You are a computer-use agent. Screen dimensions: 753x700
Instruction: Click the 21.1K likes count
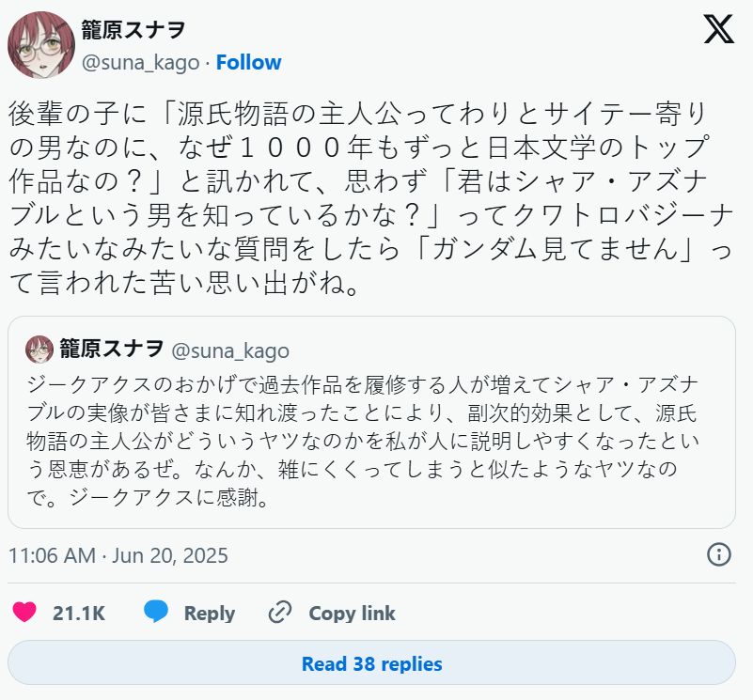pyautogui.click(x=79, y=614)
